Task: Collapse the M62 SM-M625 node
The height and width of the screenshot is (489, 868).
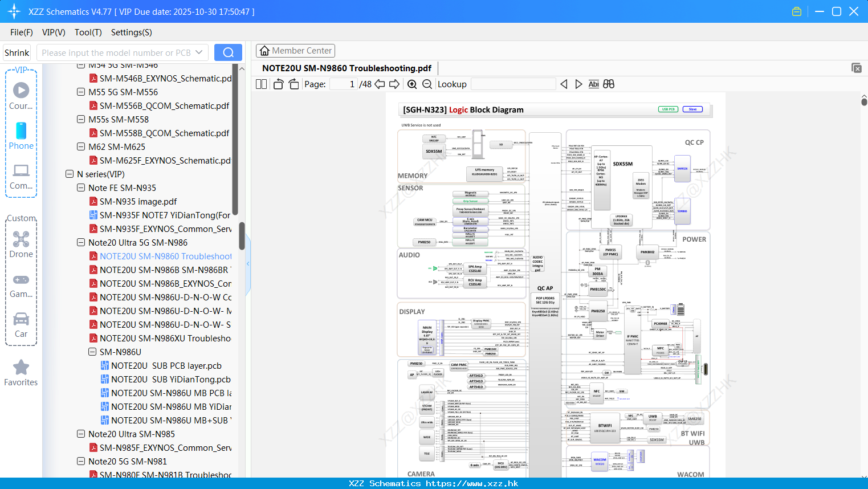Action: pos(81,146)
